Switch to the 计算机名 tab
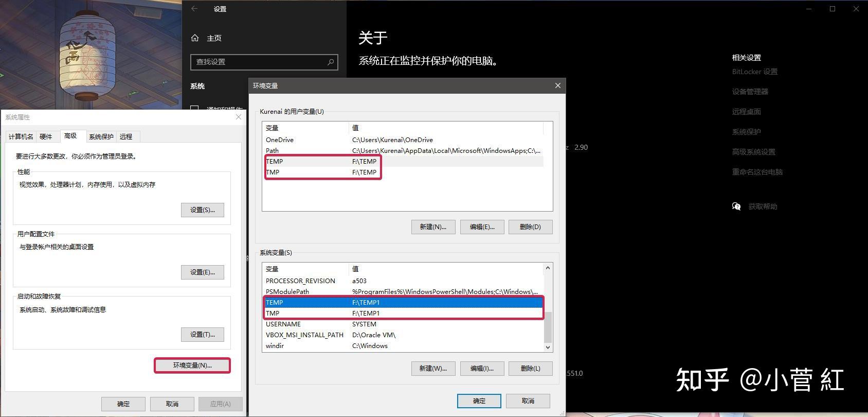 (x=21, y=136)
